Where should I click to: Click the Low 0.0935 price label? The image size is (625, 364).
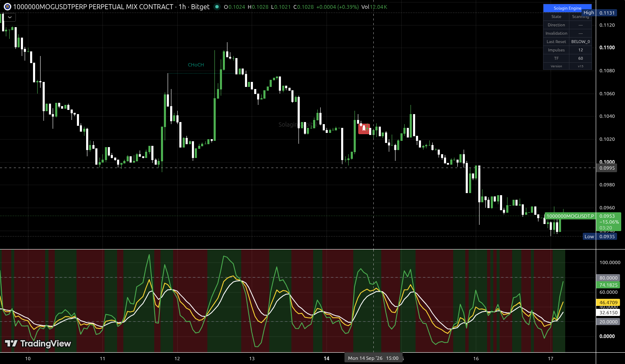[600, 237]
